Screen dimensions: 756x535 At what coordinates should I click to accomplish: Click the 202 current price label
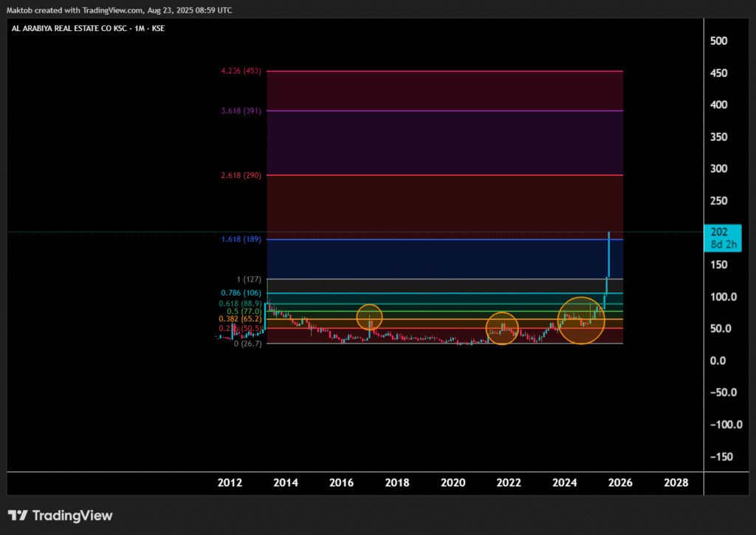[718, 231]
